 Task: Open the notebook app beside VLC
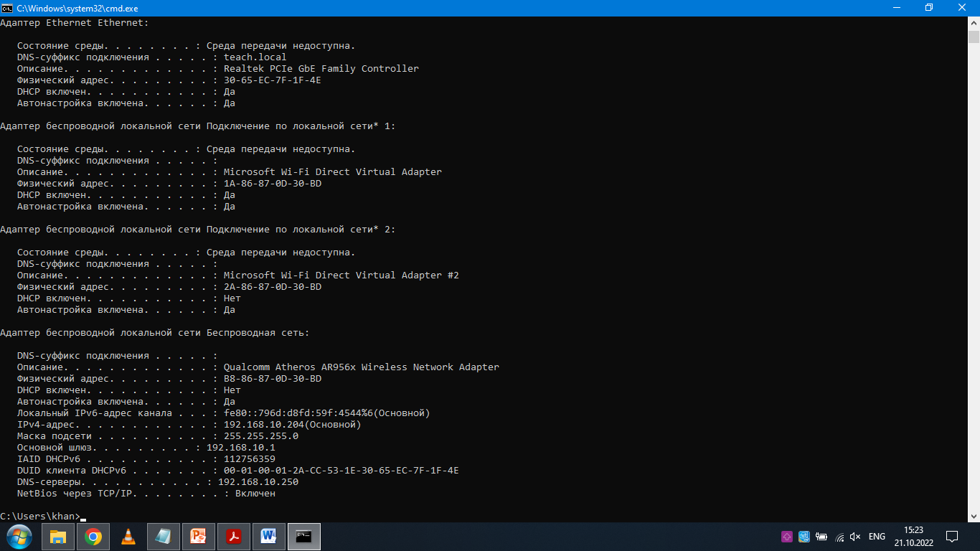tap(163, 536)
